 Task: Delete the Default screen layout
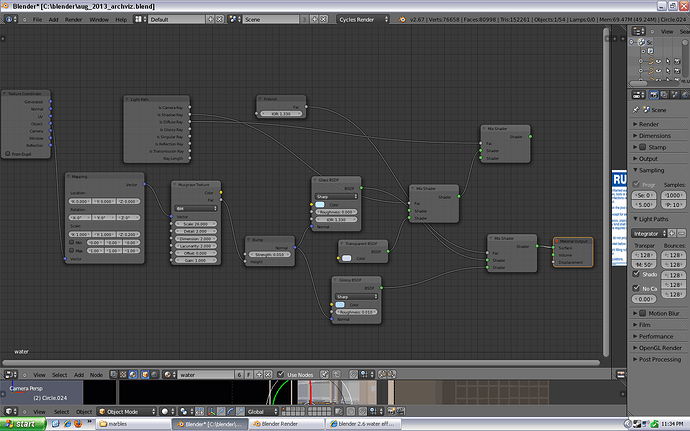[x=220, y=19]
